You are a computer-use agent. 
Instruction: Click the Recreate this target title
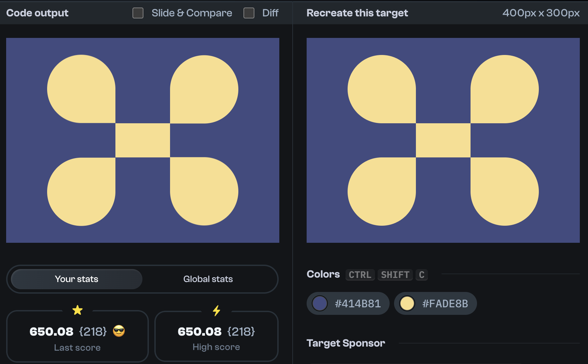click(x=357, y=13)
